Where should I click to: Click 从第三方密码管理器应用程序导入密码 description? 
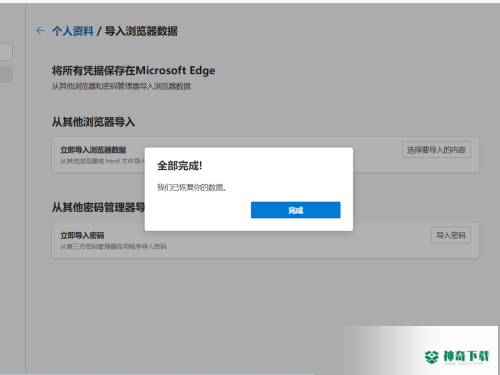click(113, 246)
